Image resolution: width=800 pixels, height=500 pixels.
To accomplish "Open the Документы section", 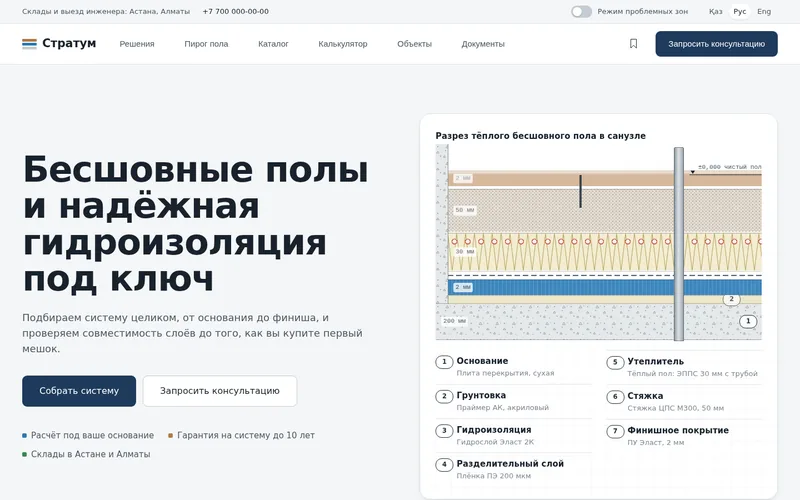I will [483, 44].
